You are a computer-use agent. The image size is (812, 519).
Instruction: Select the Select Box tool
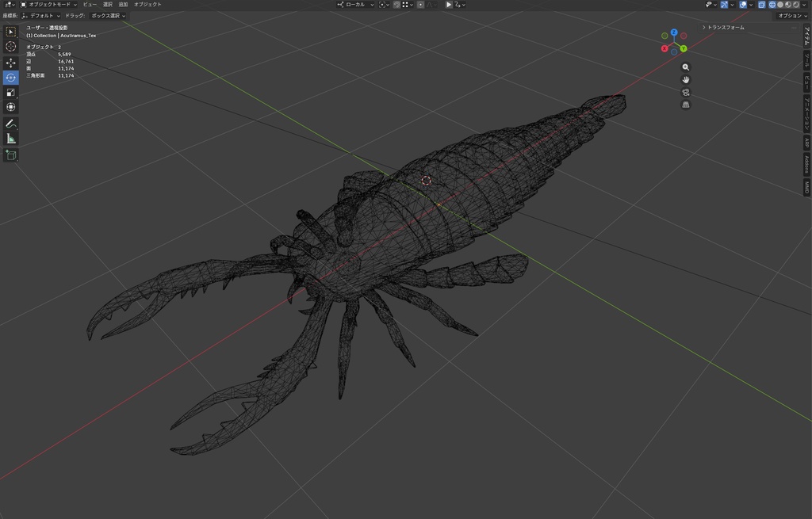[x=10, y=32]
